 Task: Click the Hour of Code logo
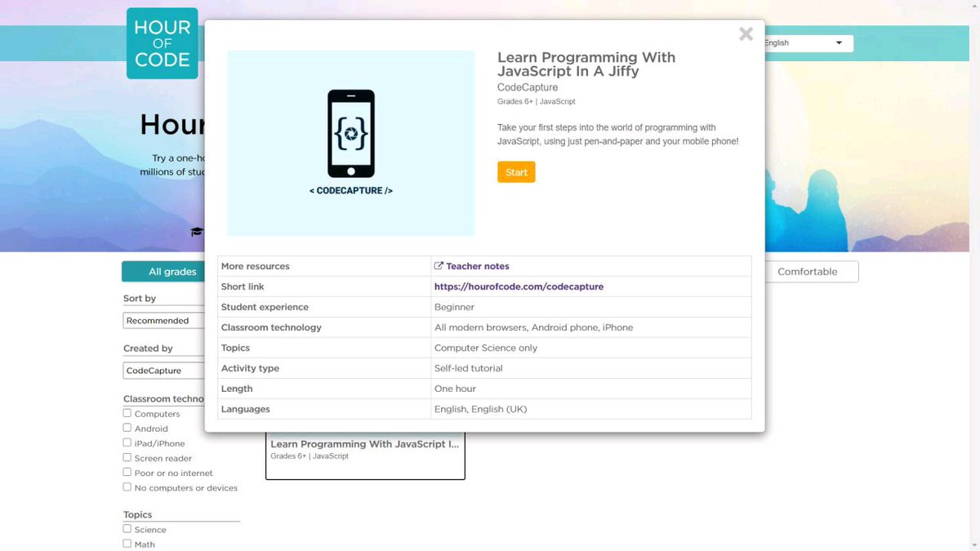(162, 43)
